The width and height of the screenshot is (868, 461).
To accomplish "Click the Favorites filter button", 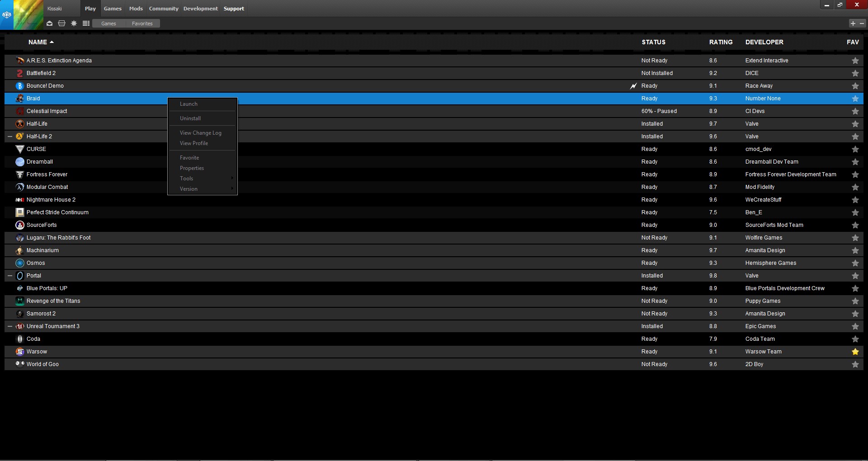I will point(142,24).
